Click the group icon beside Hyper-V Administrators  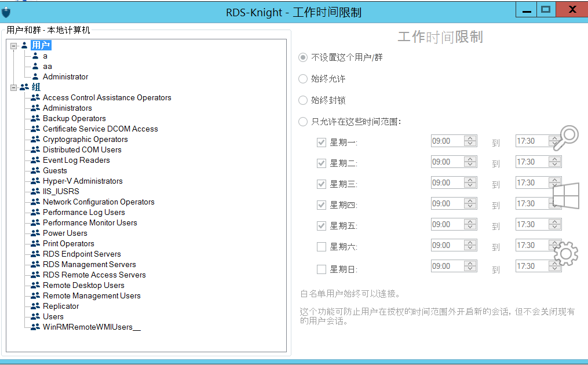(x=35, y=181)
